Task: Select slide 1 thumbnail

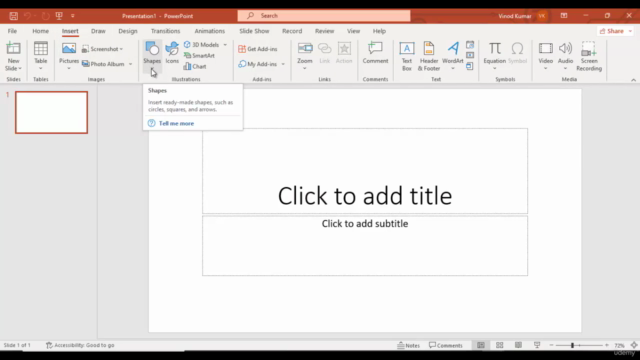Action: (51, 112)
